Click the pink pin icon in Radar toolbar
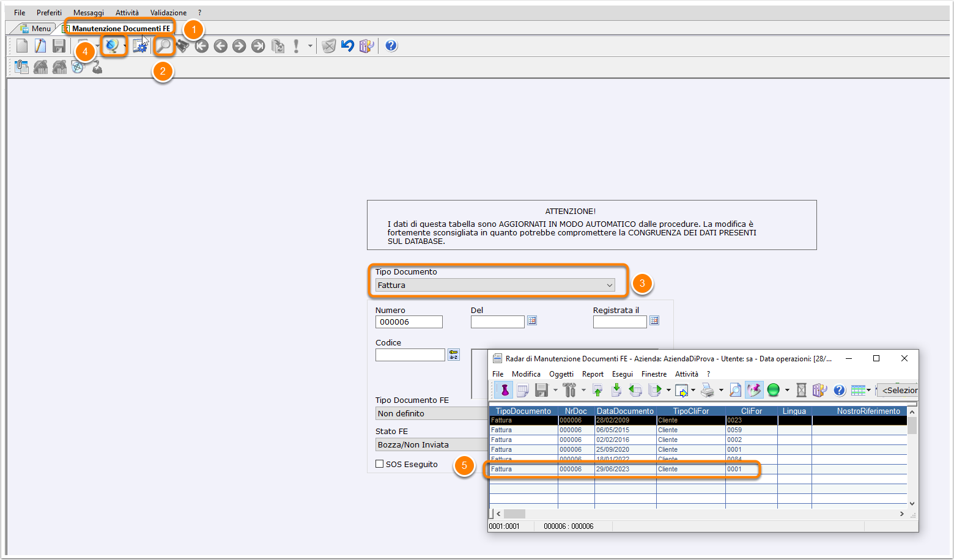Screen dimensions: 954x560 point(504,390)
